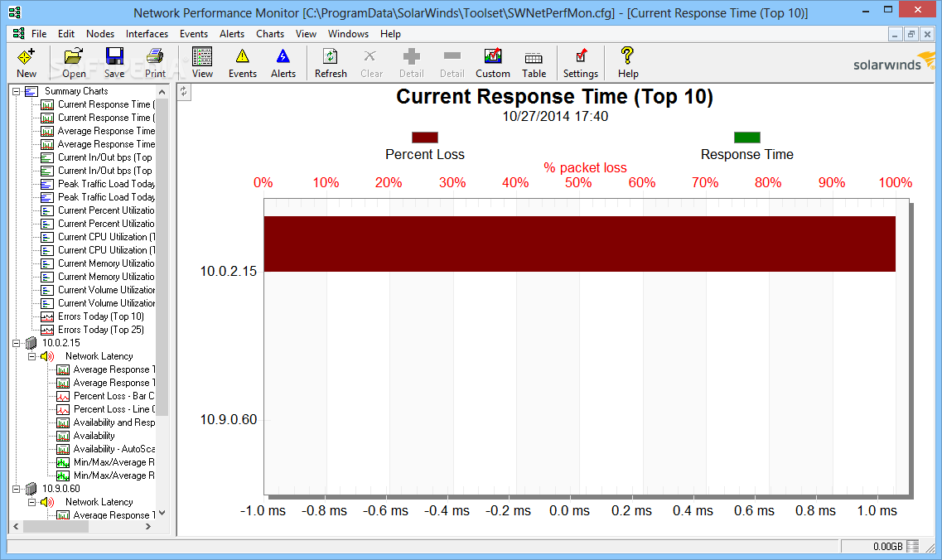Open Alerts toolbar icon

pos(283,57)
